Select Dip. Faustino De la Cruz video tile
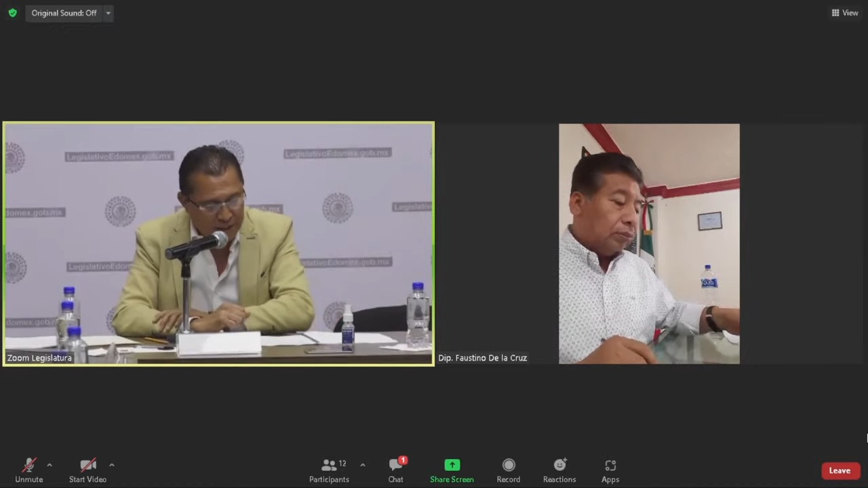 (x=649, y=244)
